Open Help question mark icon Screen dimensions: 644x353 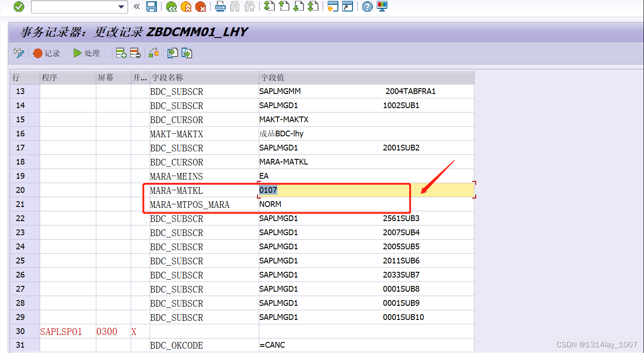tap(367, 7)
